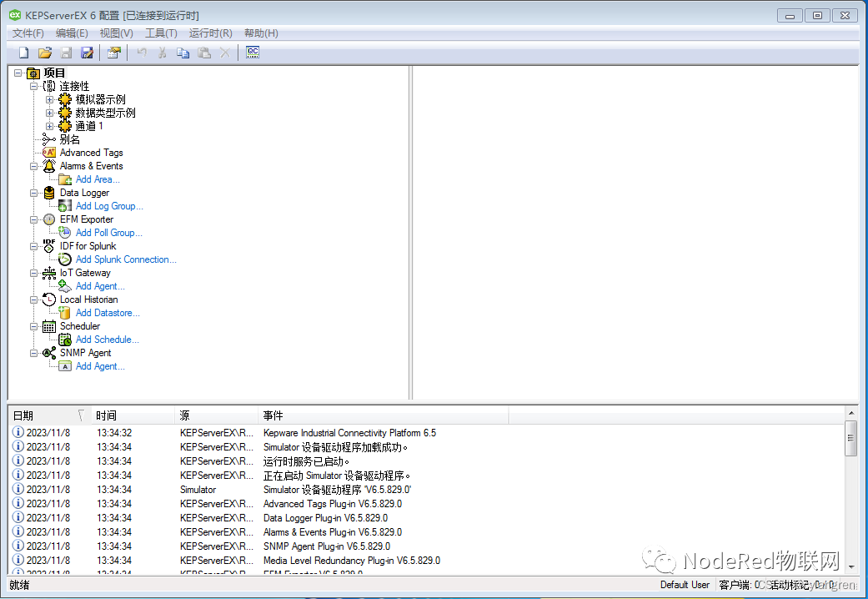The height and width of the screenshot is (599, 868).
Task: Click the Data Logger database icon
Action: point(48,193)
